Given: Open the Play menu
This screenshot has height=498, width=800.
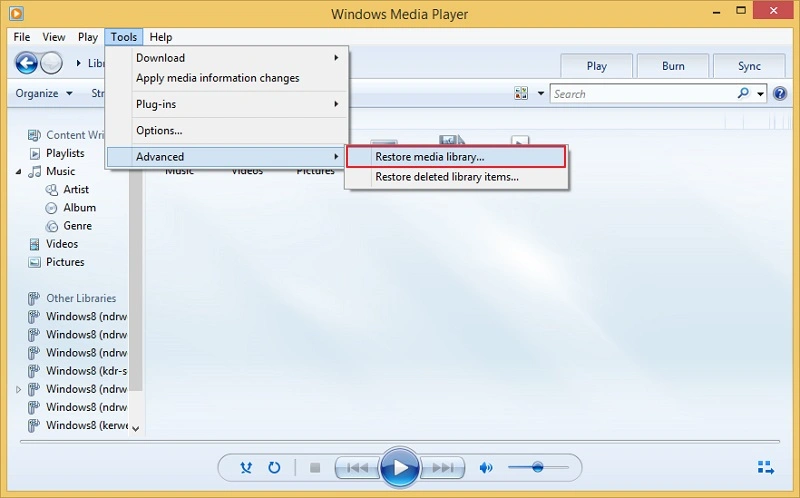Looking at the screenshot, I should [x=88, y=37].
